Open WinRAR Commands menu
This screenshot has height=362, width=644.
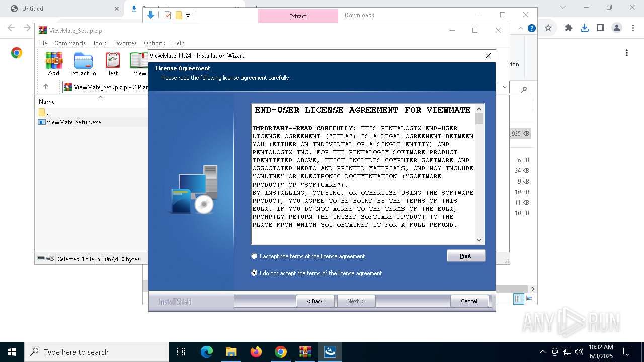point(70,43)
